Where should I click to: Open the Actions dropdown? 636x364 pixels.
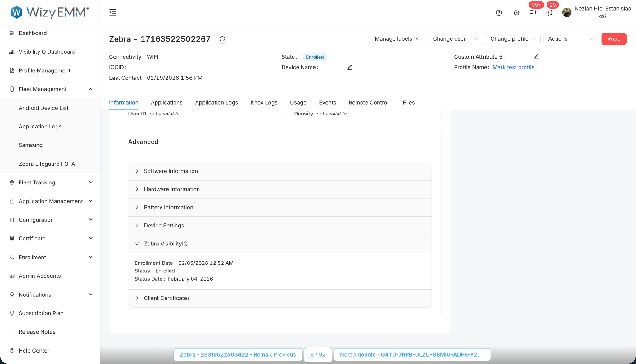570,39
